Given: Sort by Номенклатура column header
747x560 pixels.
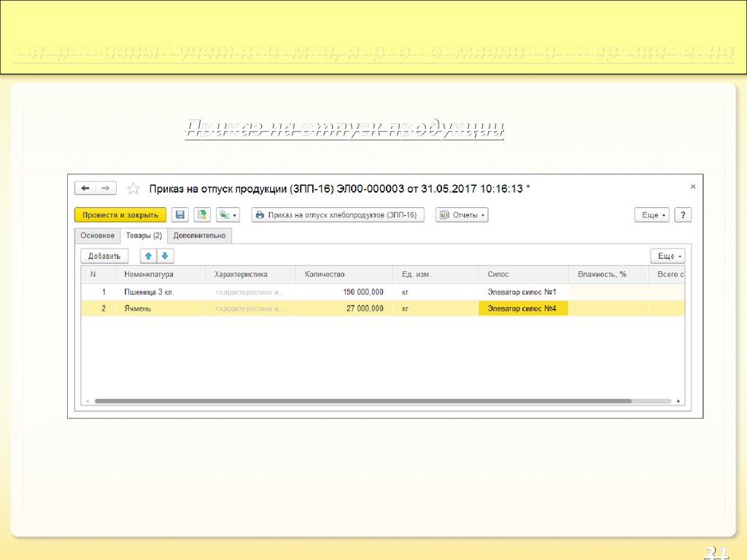Looking at the screenshot, I should coord(160,274).
